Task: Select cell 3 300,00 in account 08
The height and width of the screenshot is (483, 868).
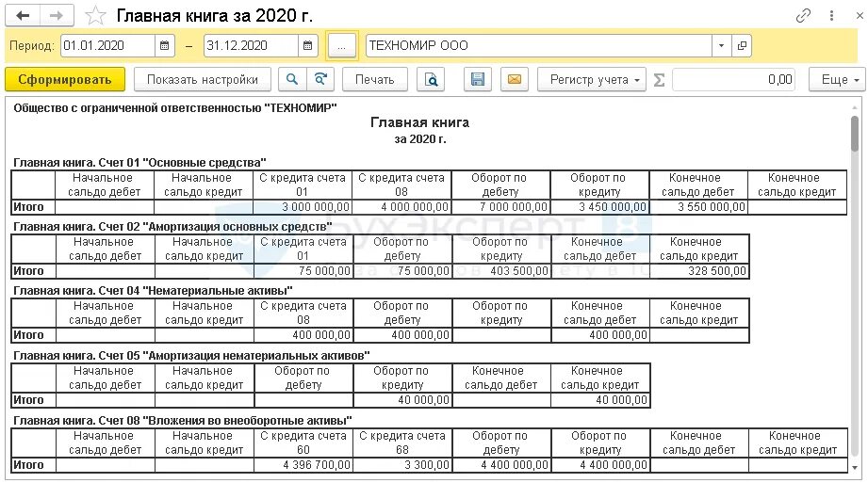Action: point(402,465)
